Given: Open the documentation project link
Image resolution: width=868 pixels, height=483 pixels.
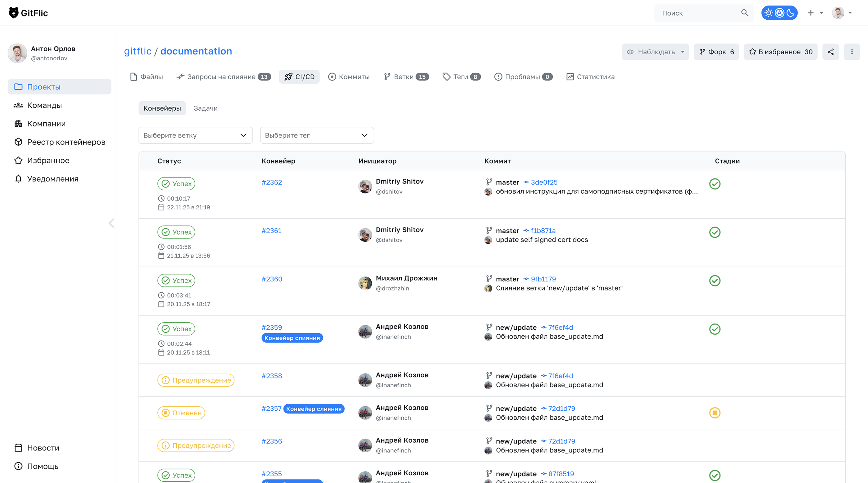Looking at the screenshot, I should (x=196, y=51).
